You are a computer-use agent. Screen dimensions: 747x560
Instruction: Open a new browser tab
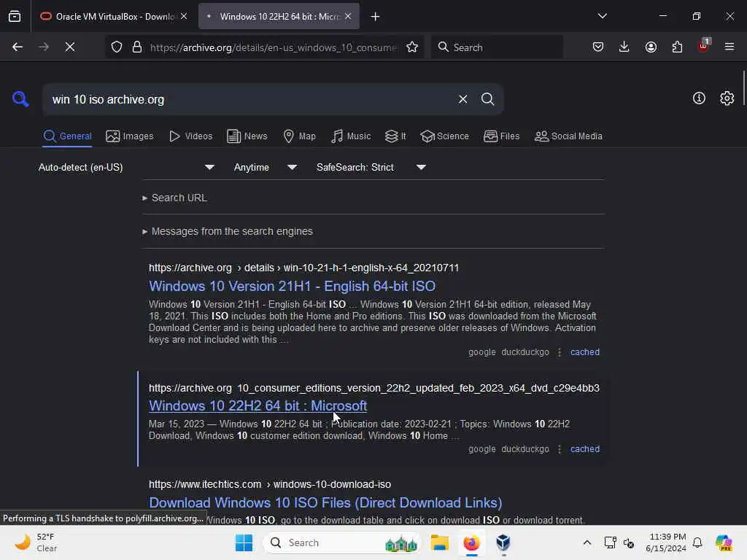376,17
